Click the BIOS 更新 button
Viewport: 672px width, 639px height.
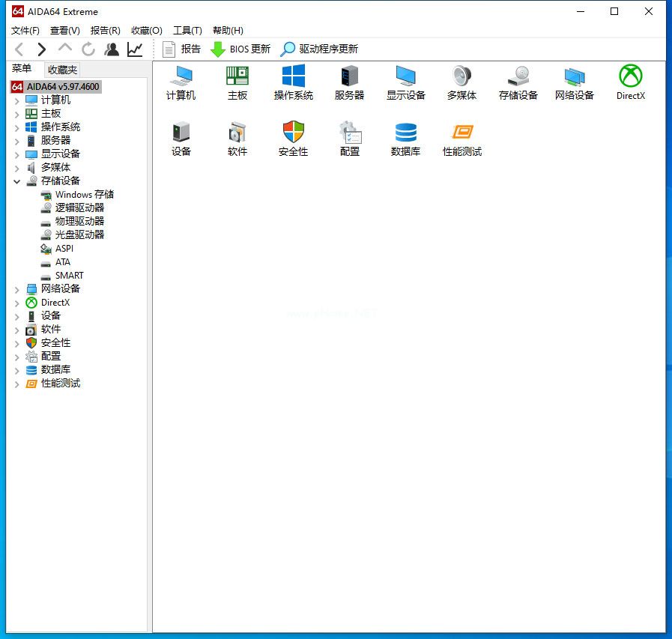click(x=240, y=49)
